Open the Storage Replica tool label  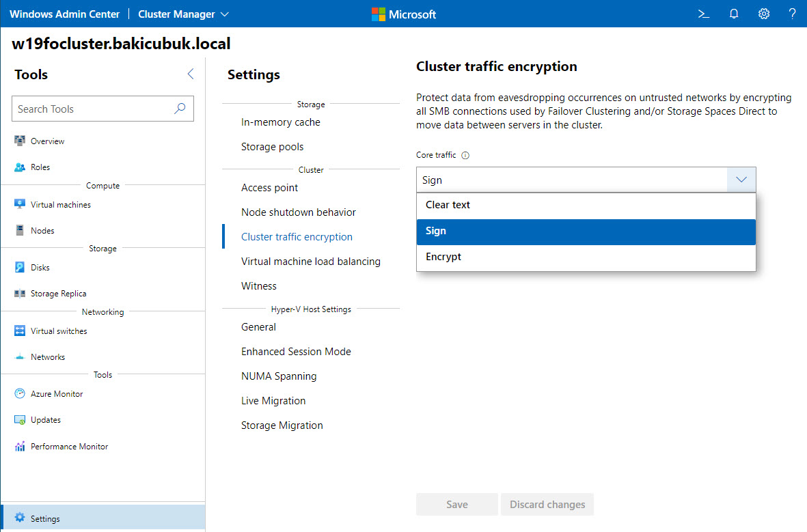[58, 293]
